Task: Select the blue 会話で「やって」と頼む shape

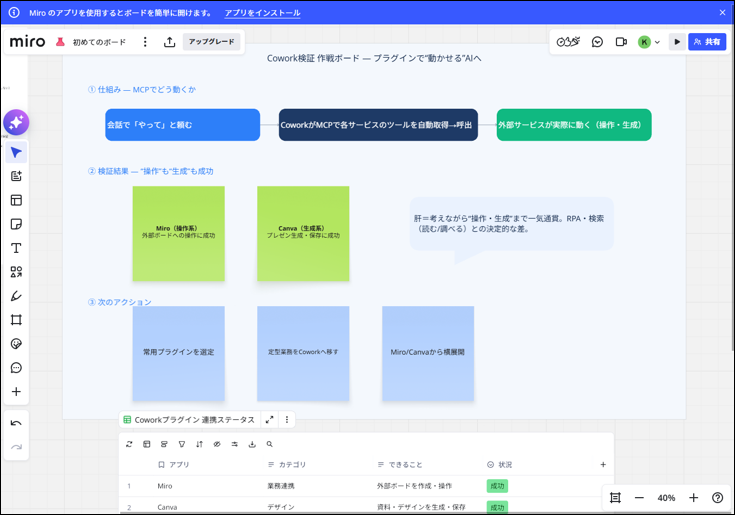Action: pos(182,125)
